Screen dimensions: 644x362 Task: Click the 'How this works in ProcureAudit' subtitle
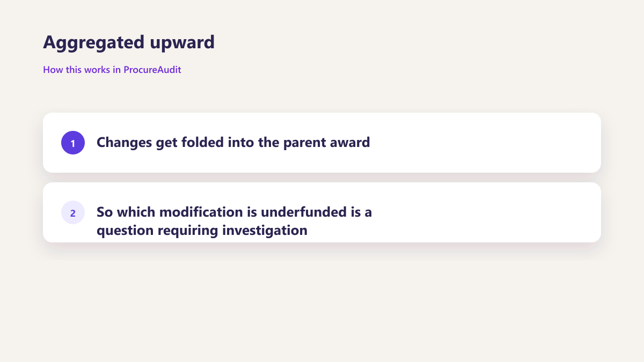click(x=112, y=70)
